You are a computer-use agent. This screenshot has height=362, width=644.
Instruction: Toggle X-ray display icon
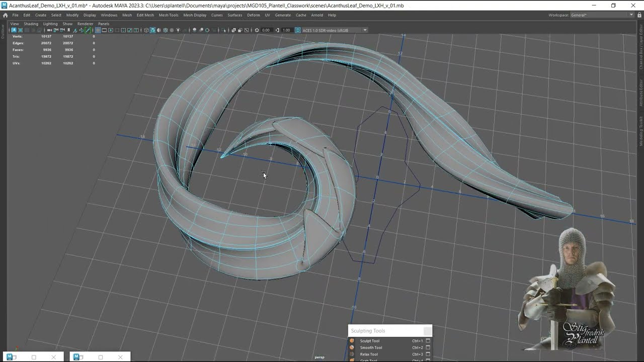pos(234,30)
